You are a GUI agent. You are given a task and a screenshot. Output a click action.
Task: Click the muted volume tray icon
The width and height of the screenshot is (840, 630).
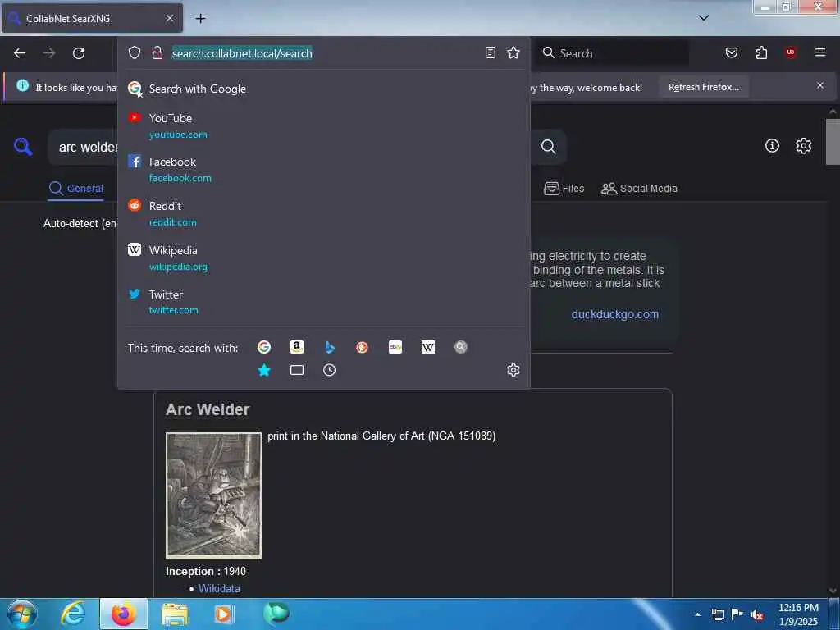point(757,615)
